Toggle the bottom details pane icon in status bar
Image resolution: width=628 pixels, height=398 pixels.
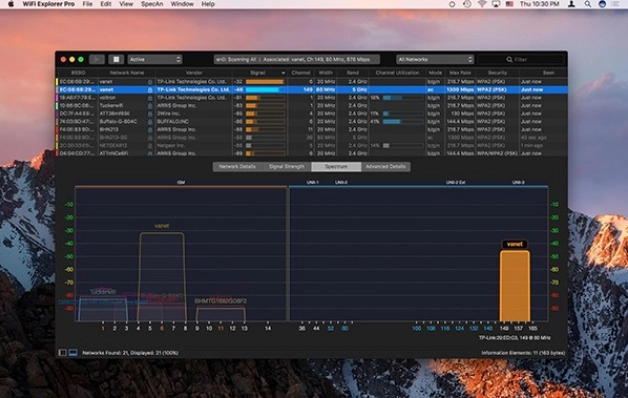click(73, 353)
